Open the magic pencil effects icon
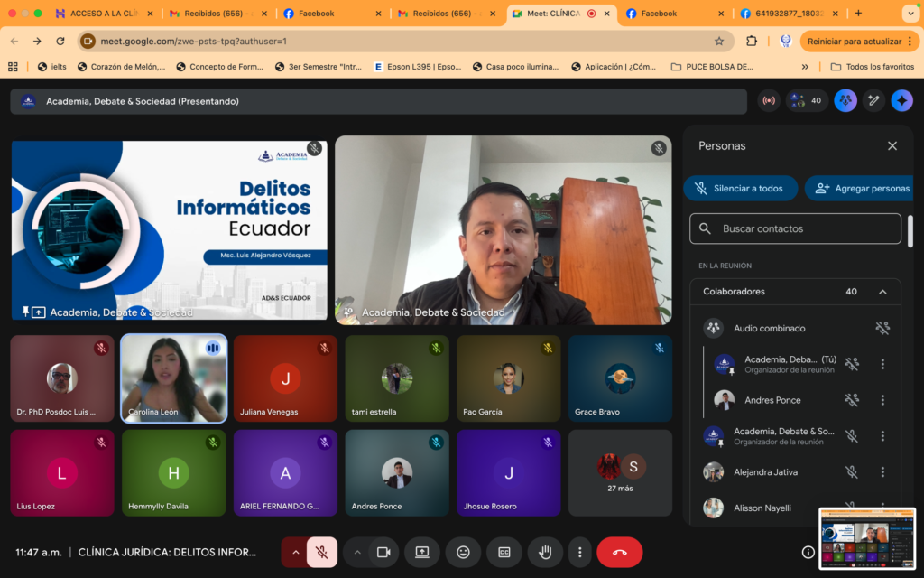 pyautogui.click(x=873, y=101)
